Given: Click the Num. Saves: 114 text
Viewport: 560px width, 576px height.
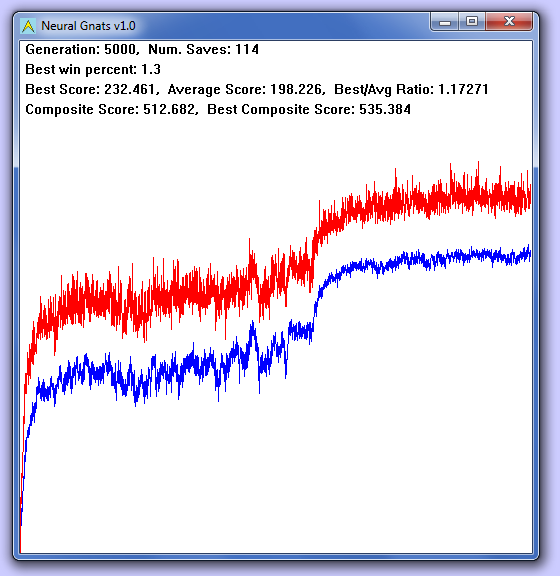Looking at the screenshot, I should [x=204, y=49].
